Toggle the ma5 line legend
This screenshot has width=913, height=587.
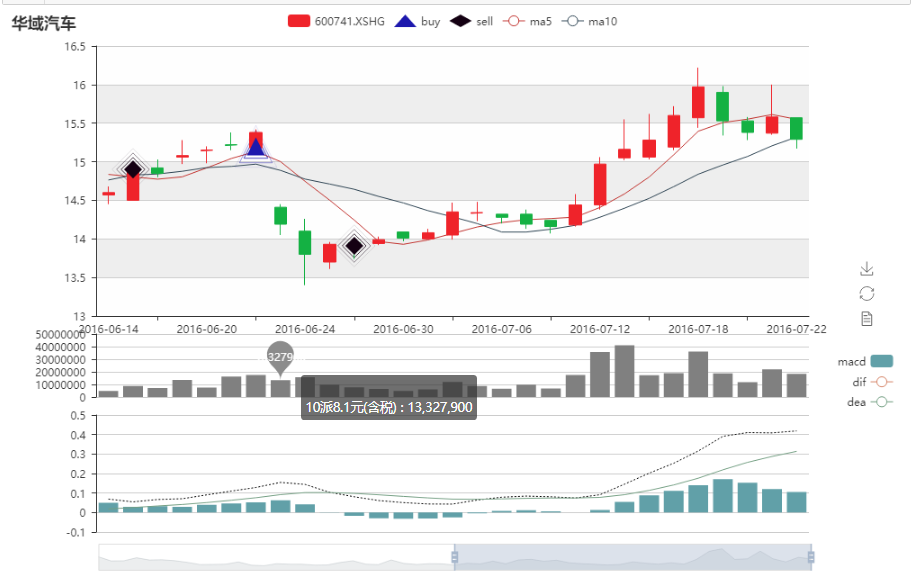tap(527, 22)
